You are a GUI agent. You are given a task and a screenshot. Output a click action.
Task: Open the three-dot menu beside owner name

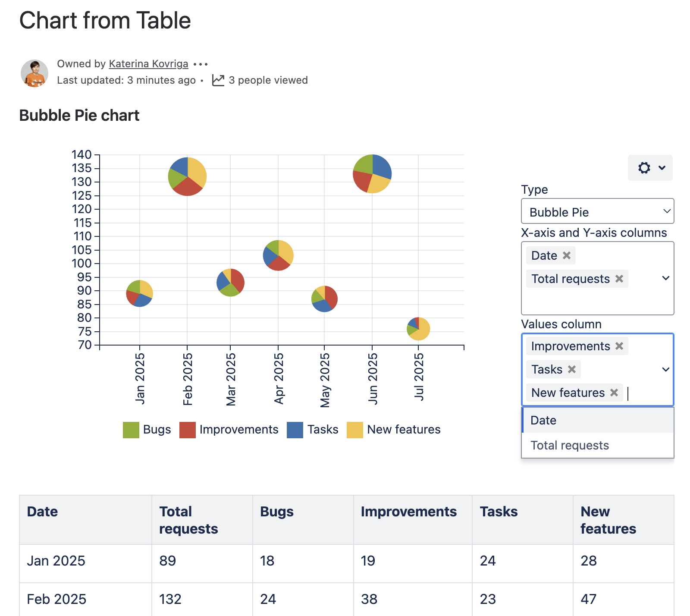pyautogui.click(x=201, y=64)
